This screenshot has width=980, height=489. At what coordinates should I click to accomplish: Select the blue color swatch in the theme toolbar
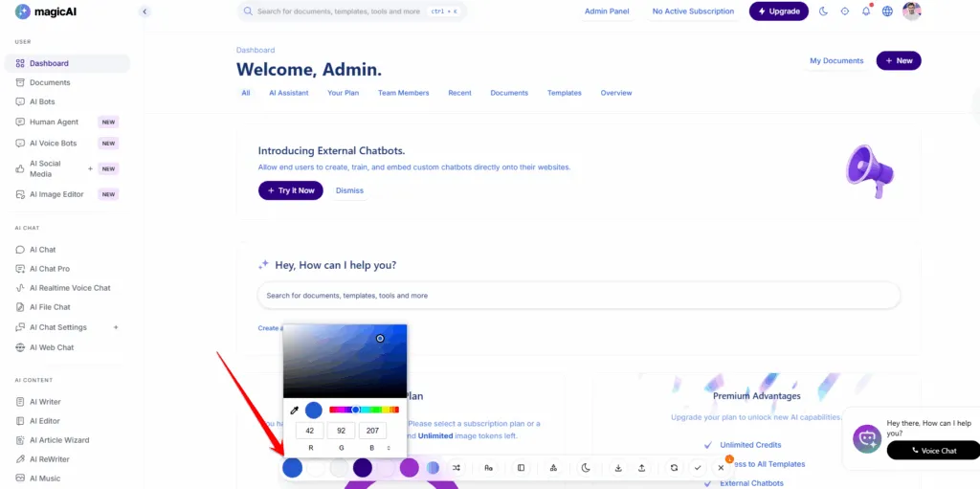click(x=293, y=468)
